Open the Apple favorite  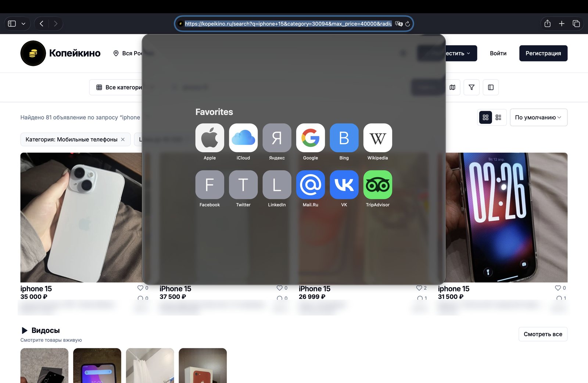pos(209,138)
